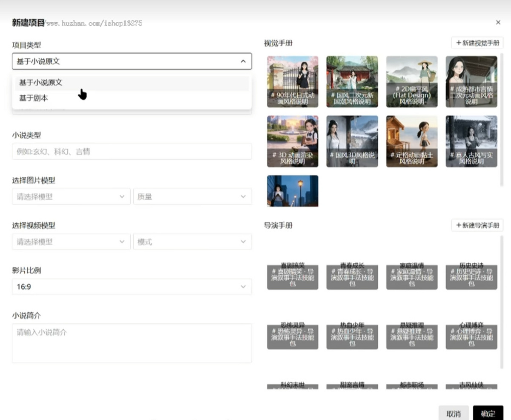
Task: Select the 悬疑推理 director handbook card
Action: pyautogui.click(x=412, y=336)
